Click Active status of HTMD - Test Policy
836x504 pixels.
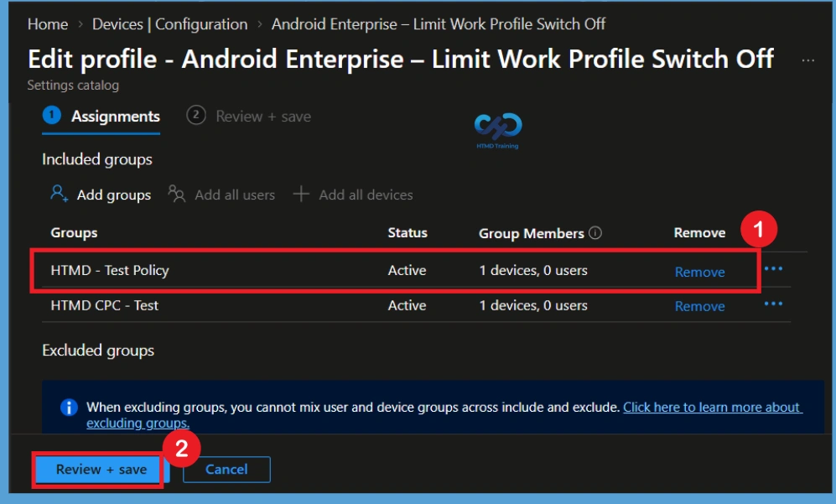tap(407, 270)
